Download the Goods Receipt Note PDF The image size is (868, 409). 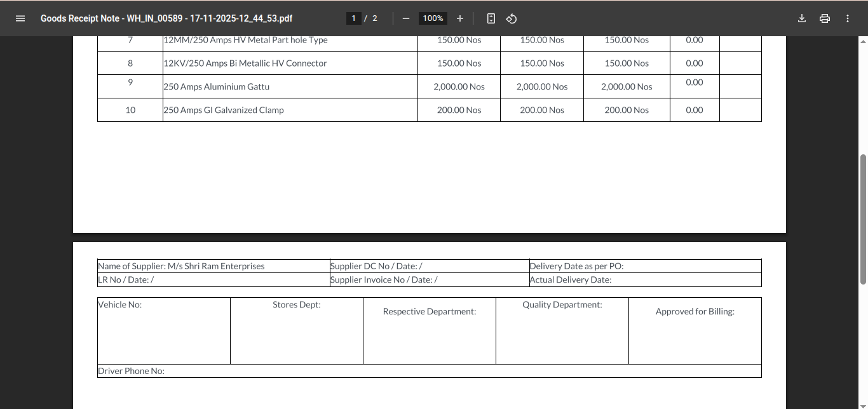[802, 18]
